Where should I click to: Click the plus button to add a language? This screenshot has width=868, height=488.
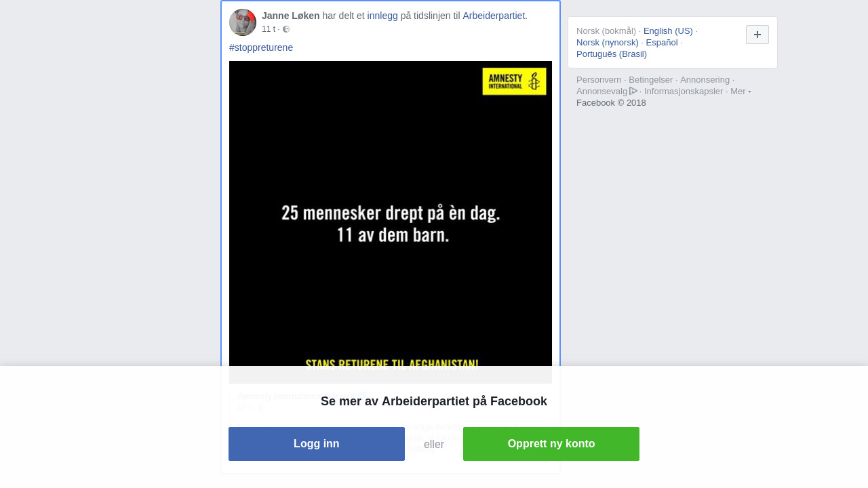pyautogui.click(x=757, y=35)
